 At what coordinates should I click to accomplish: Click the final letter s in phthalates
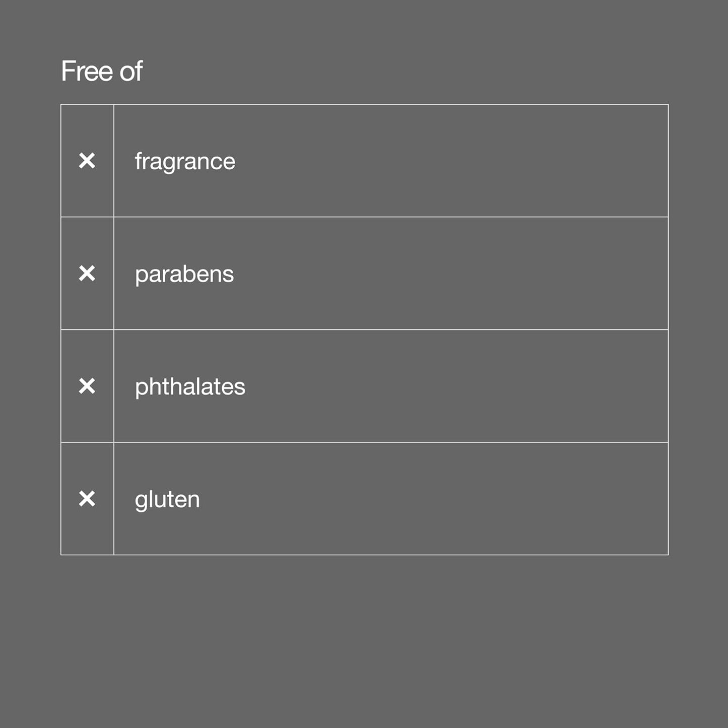tap(241, 387)
